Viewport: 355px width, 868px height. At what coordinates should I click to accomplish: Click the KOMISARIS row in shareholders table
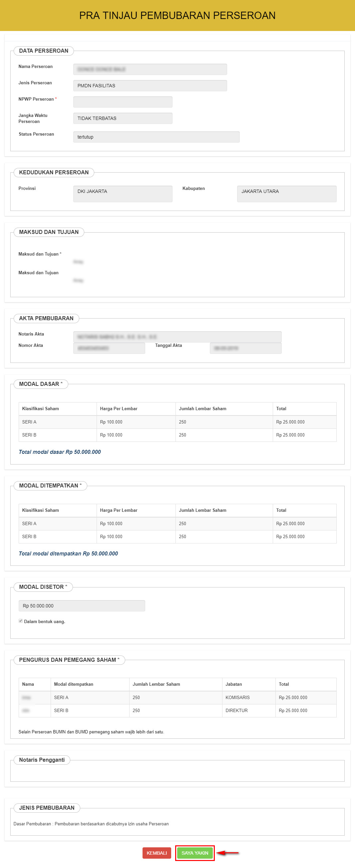[x=237, y=697]
